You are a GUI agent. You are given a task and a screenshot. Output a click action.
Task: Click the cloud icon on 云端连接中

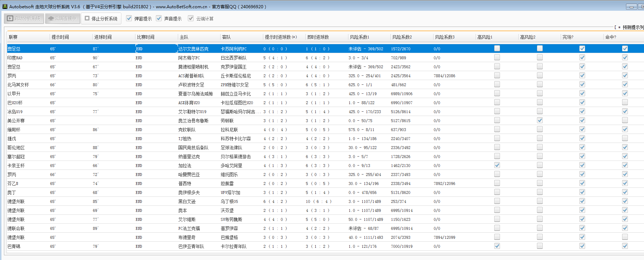coord(51,18)
